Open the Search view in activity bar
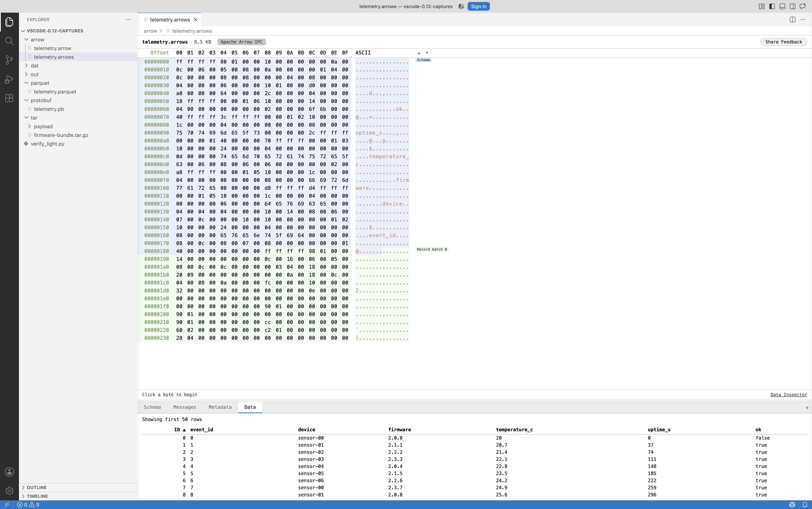812x509 pixels. [9, 41]
